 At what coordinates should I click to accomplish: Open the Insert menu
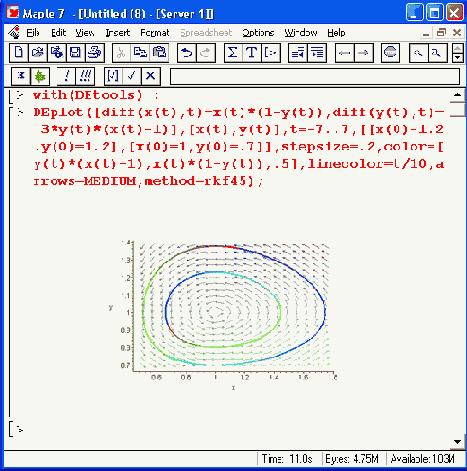[118, 33]
